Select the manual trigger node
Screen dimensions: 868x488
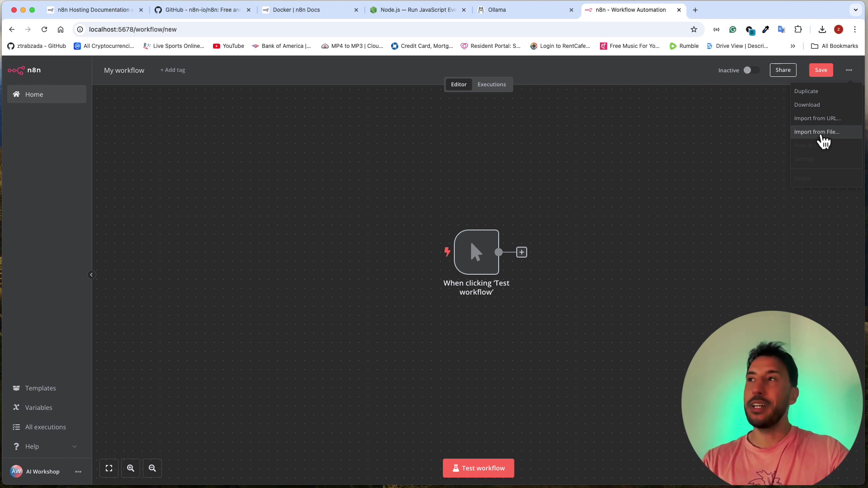pyautogui.click(x=476, y=252)
